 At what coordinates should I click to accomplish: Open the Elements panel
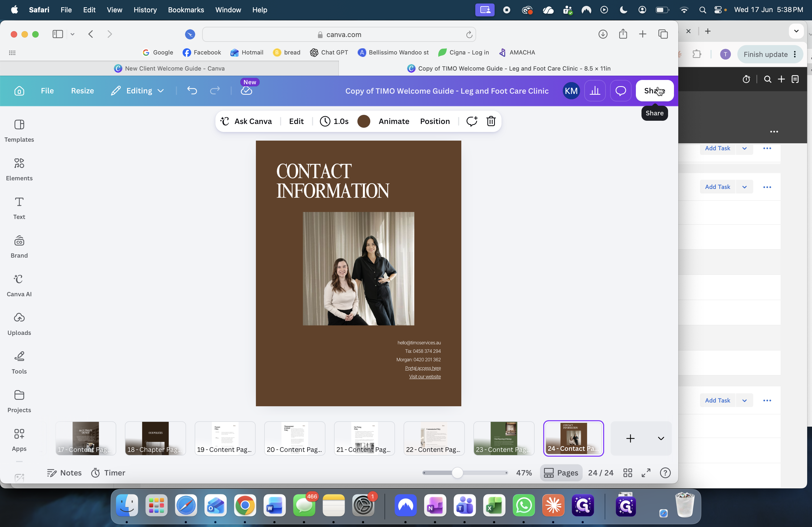coord(19,169)
